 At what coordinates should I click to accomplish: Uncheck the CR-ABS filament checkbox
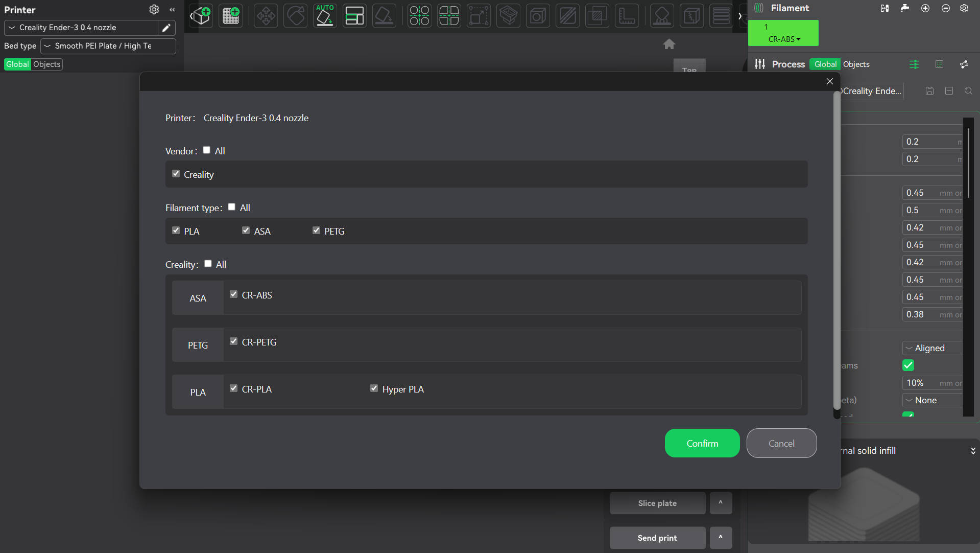tap(233, 294)
